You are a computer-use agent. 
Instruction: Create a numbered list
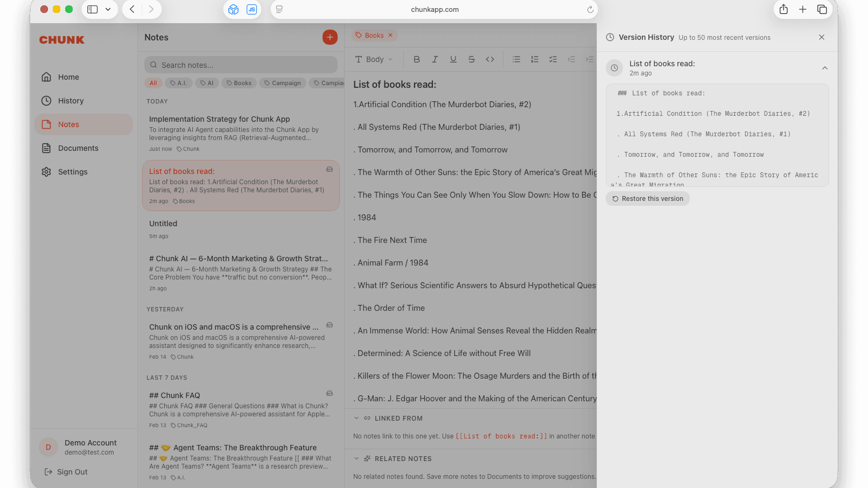[534, 59]
